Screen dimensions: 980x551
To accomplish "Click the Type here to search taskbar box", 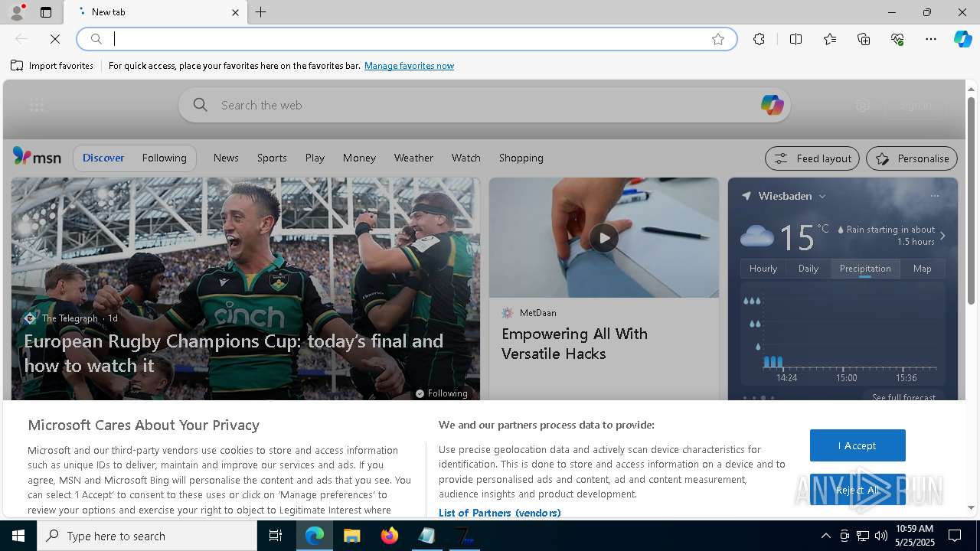I will coord(147,536).
